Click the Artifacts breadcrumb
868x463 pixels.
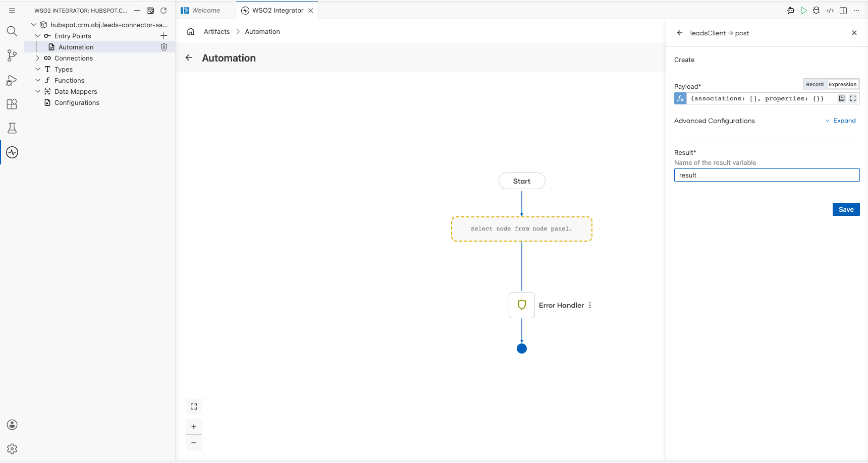coord(216,31)
